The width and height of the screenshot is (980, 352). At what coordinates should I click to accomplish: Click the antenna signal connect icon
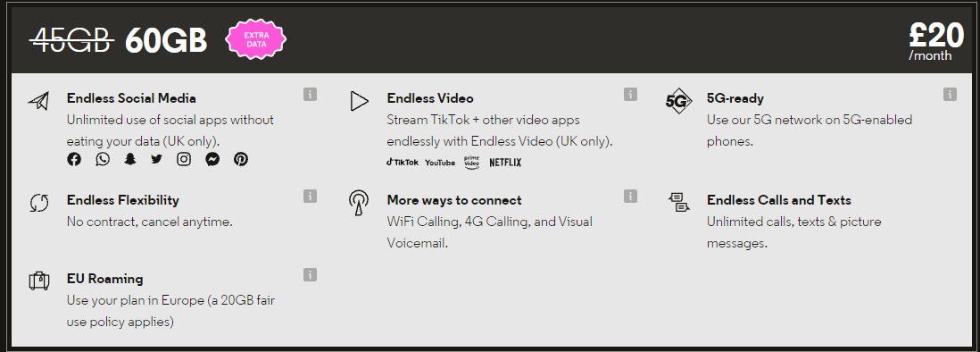click(x=358, y=203)
